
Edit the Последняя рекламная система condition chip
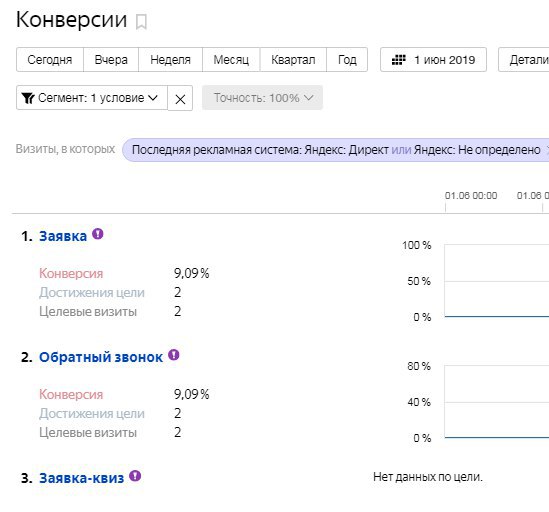click(335, 150)
